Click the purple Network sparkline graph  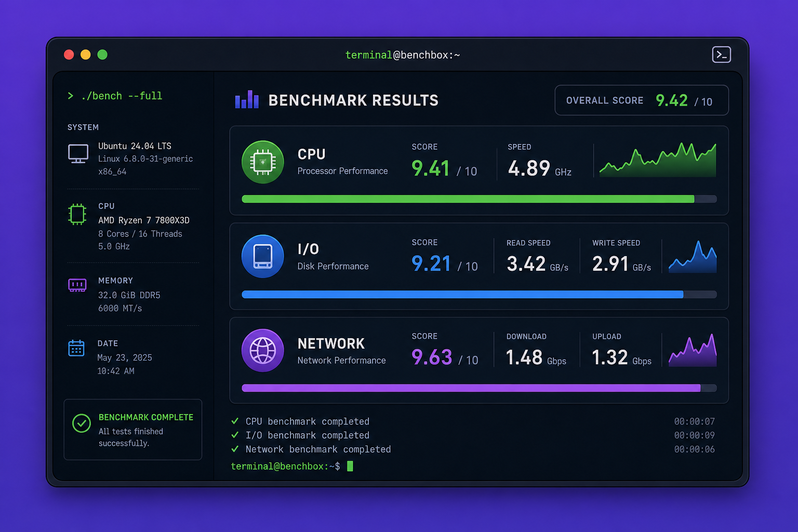click(x=693, y=350)
